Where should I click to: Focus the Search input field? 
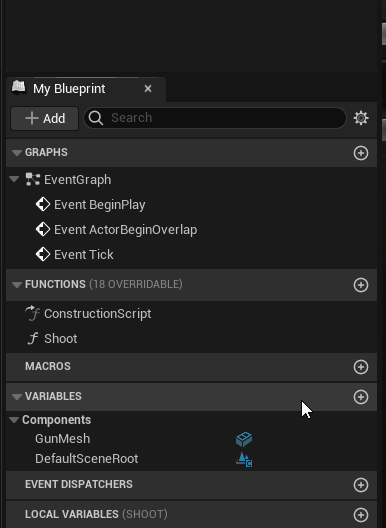pyautogui.click(x=215, y=118)
